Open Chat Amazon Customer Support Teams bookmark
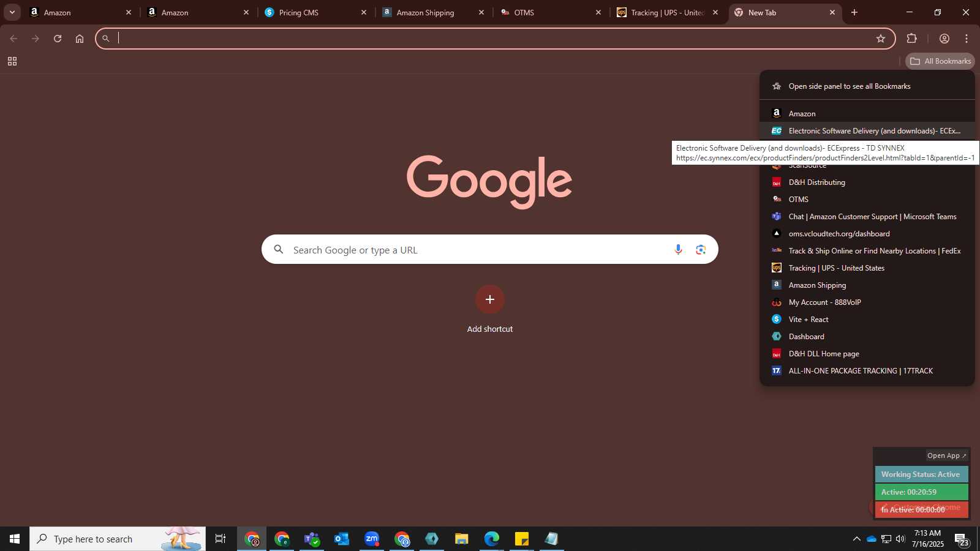This screenshot has width=980, height=551. (x=867, y=217)
